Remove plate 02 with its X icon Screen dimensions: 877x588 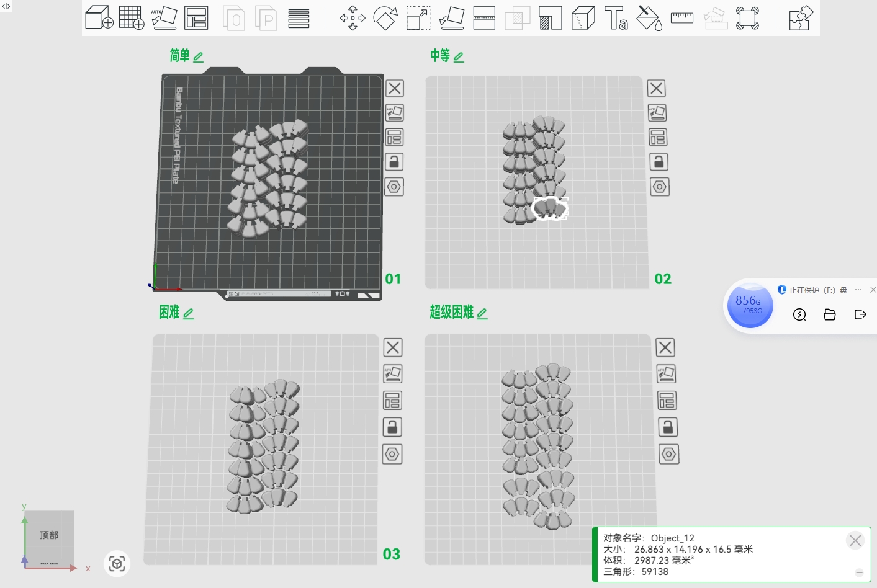pyautogui.click(x=657, y=89)
